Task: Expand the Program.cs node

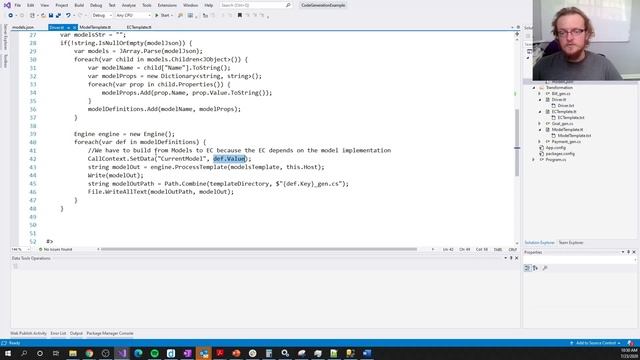Action: [533, 160]
